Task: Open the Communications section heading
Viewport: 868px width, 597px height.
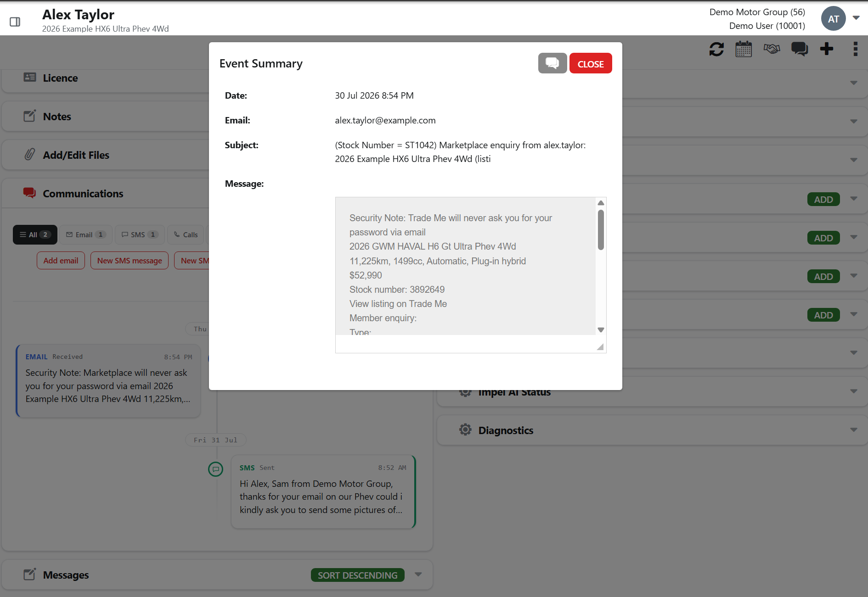Action: pyautogui.click(x=83, y=194)
